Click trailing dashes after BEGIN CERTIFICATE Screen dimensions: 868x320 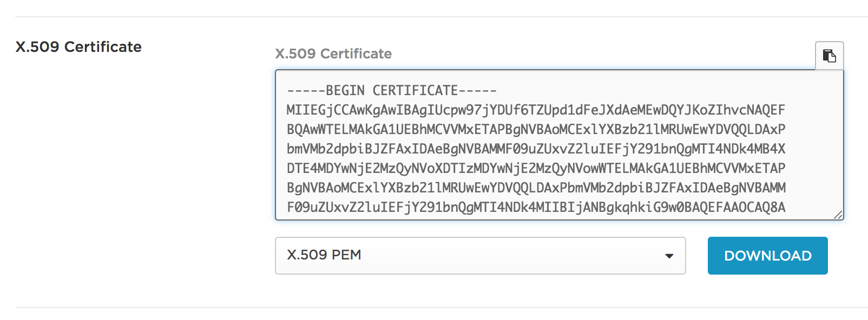478,90
